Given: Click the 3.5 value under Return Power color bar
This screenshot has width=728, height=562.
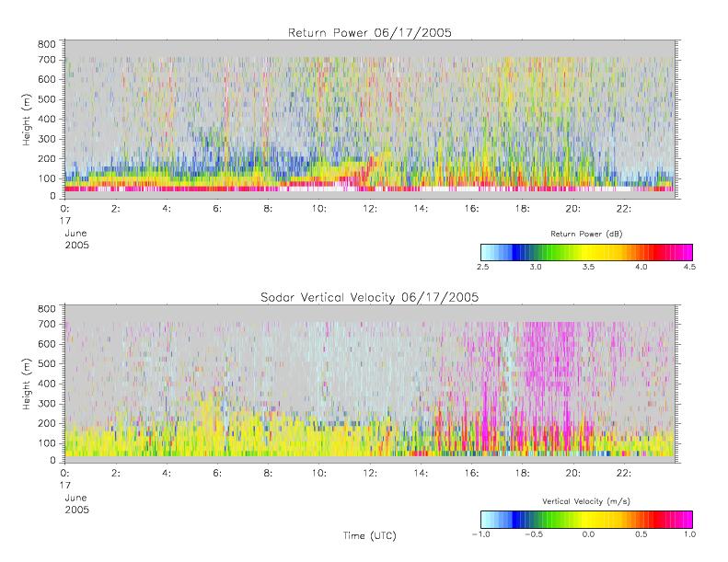Looking at the screenshot, I should (x=588, y=267).
